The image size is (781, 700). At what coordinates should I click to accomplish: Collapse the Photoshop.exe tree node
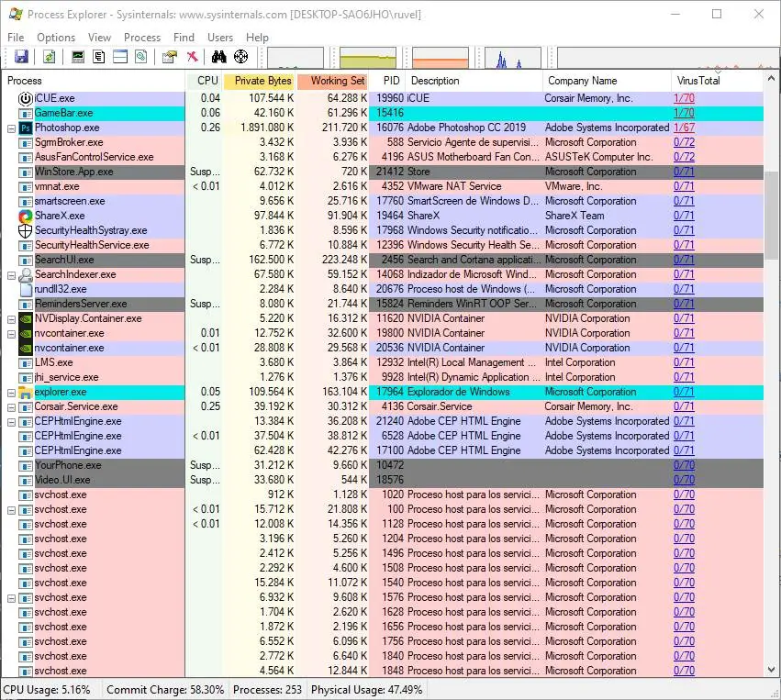point(11,128)
